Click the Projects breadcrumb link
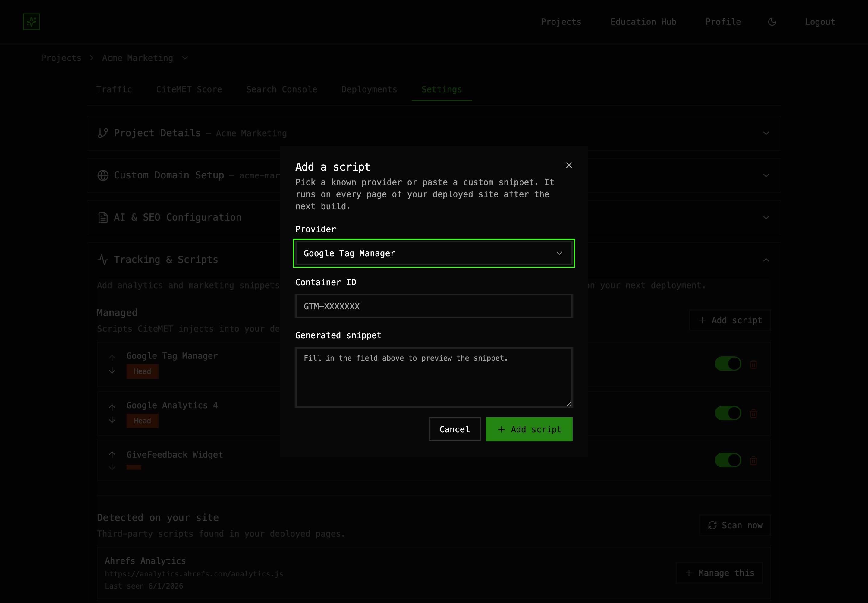 [61, 58]
